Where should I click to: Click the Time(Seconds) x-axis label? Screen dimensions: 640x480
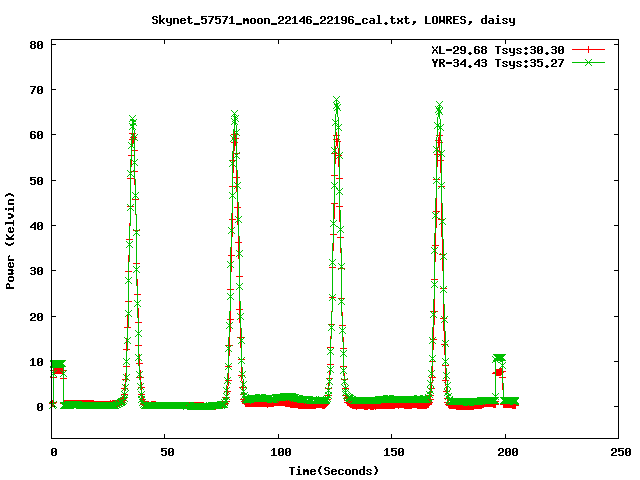coord(334,471)
